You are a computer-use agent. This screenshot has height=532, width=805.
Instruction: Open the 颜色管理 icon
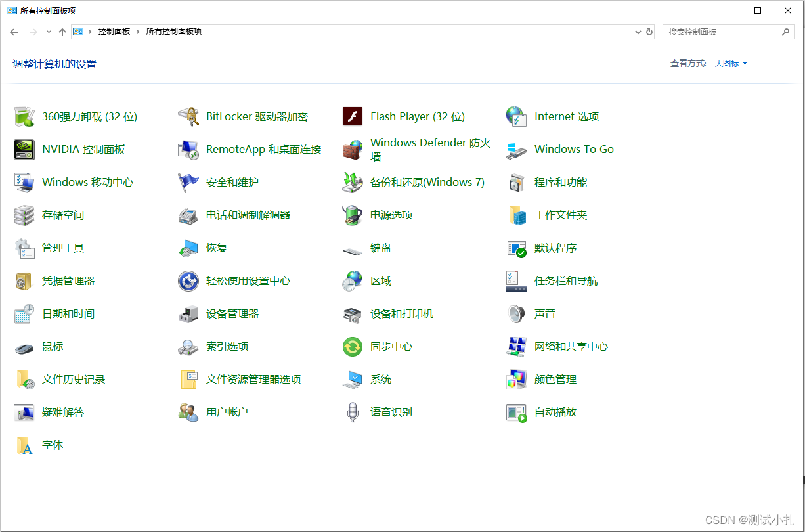[517, 379]
